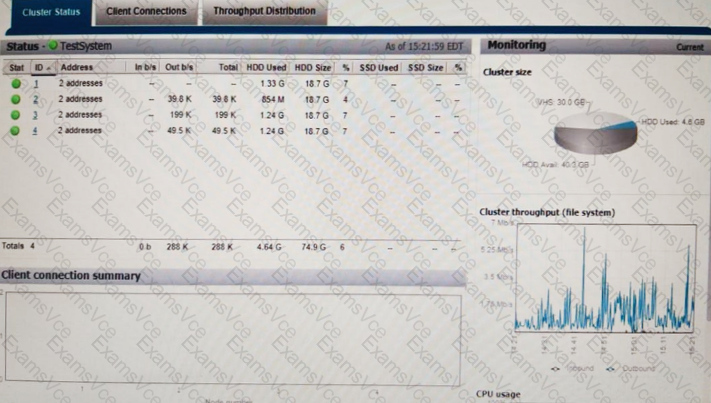Open the Current view selector in Monitoring
Viewport: 711px width, 403px height.
click(689, 47)
